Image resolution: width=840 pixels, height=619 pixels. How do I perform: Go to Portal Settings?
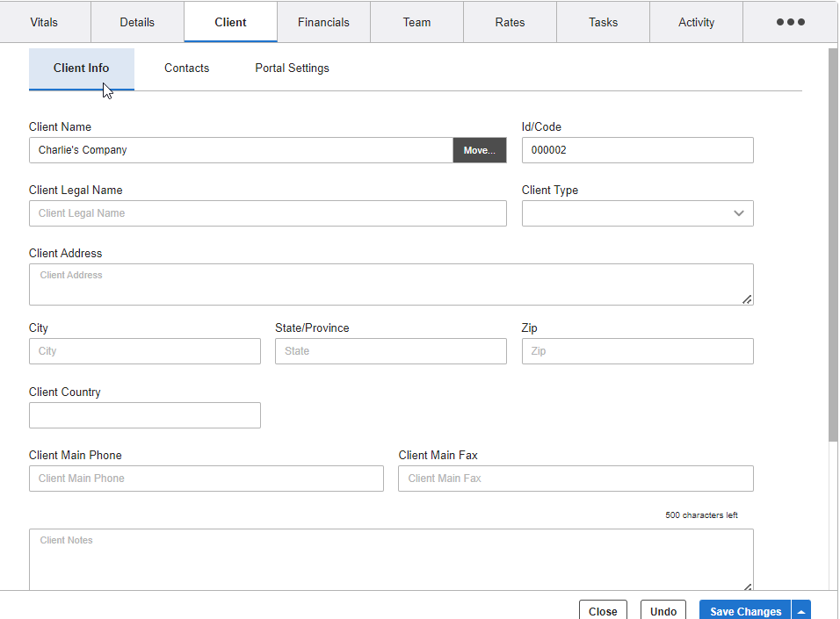[291, 68]
